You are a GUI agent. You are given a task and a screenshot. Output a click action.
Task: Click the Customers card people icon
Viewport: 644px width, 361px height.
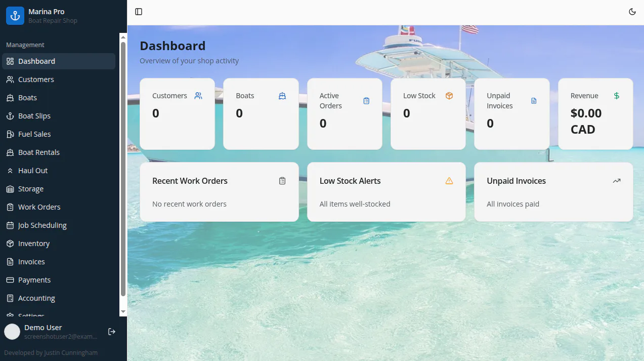[x=198, y=96]
